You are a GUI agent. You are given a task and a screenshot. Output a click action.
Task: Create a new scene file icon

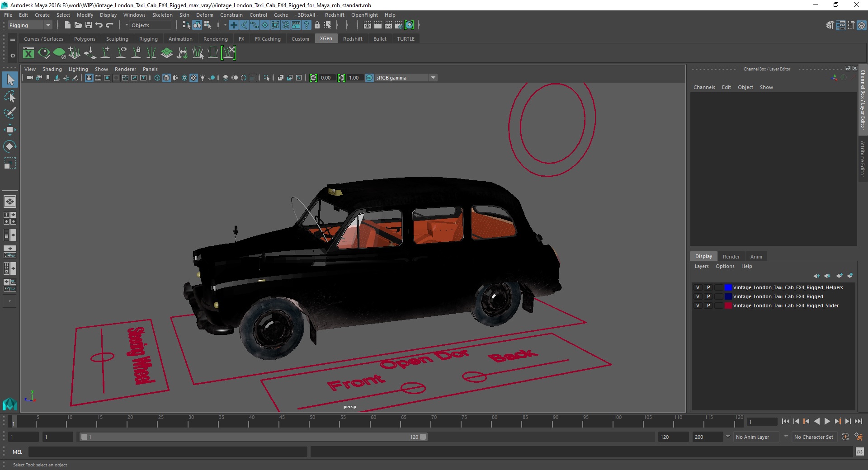click(x=67, y=25)
